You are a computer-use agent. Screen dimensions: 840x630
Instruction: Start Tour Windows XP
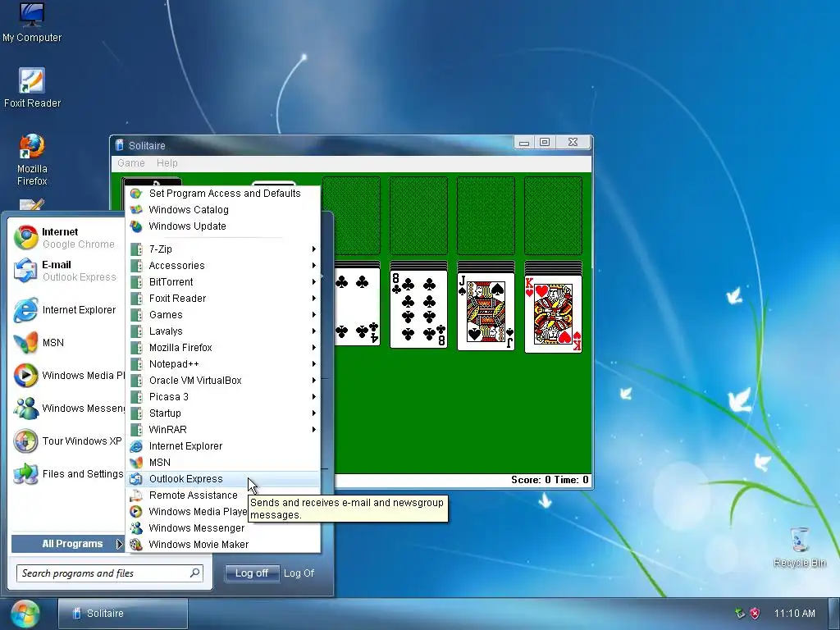67,441
